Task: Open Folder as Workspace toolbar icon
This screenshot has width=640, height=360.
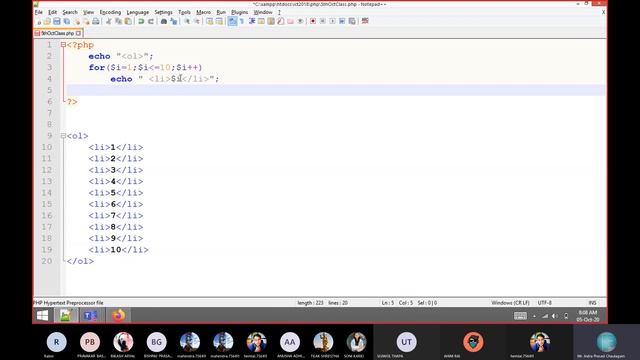Action: click(x=290, y=21)
